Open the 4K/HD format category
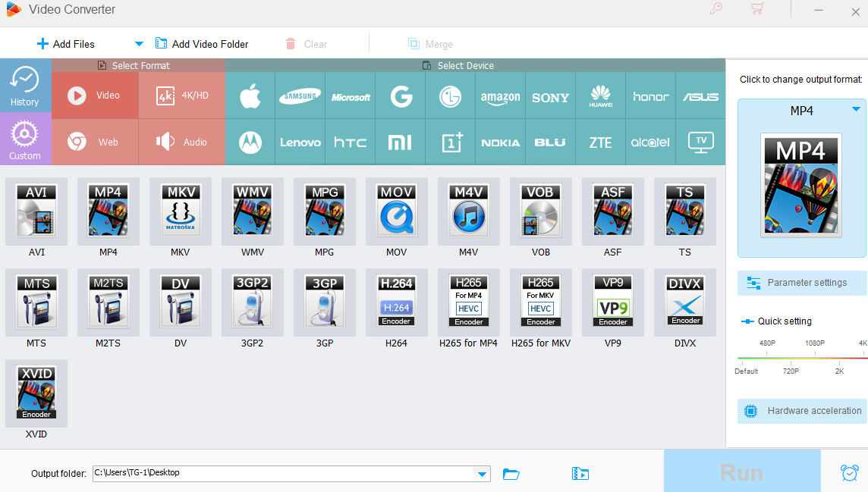 click(x=182, y=96)
